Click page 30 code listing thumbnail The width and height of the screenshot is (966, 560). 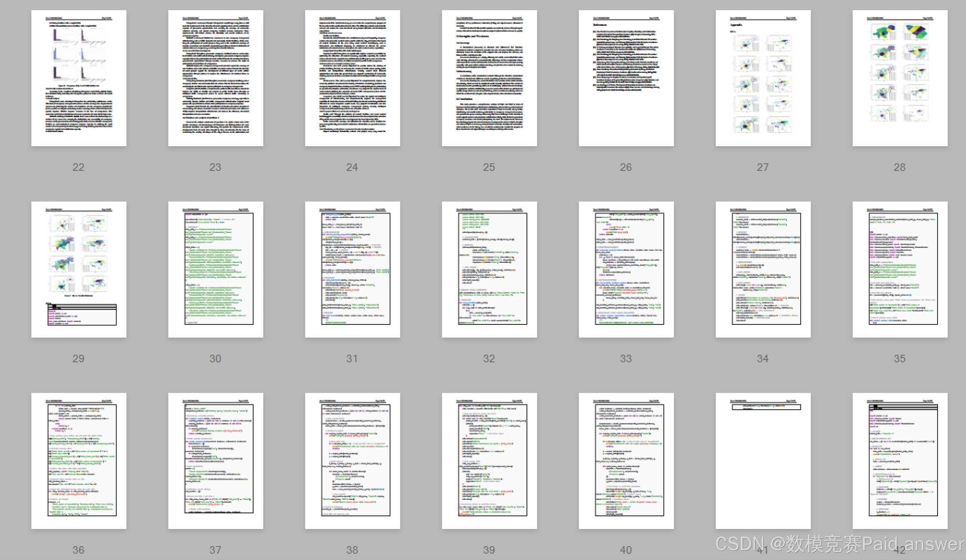(215, 269)
